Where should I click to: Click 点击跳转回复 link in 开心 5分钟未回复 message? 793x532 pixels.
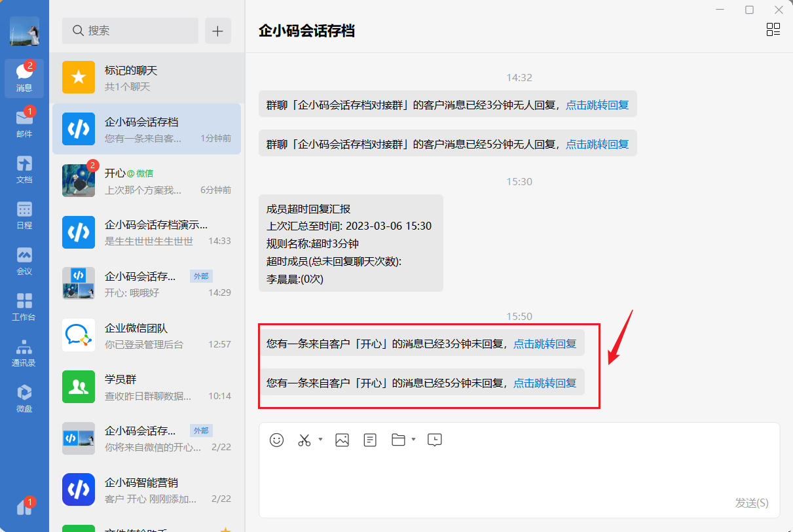click(545, 383)
